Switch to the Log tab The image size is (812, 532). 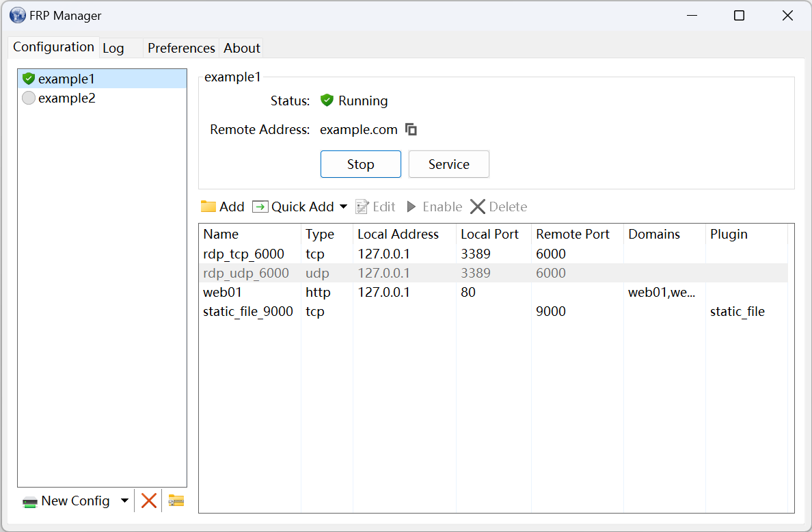pos(113,48)
